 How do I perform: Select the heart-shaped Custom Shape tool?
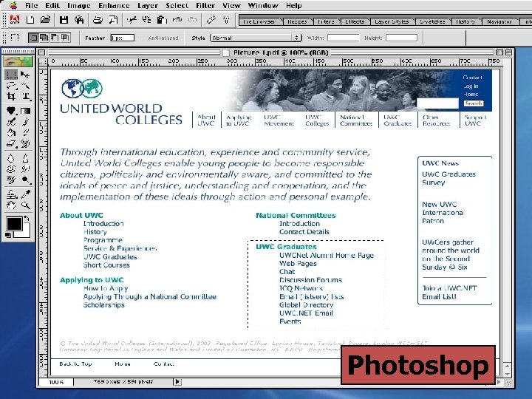click(11, 111)
